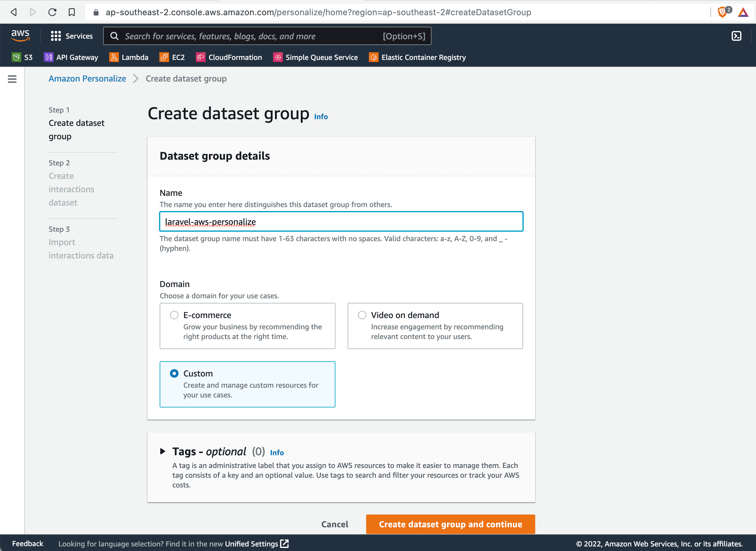The height and width of the screenshot is (551, 756).
Task: Click Create dataset group and continue
Action: point(451,524)
